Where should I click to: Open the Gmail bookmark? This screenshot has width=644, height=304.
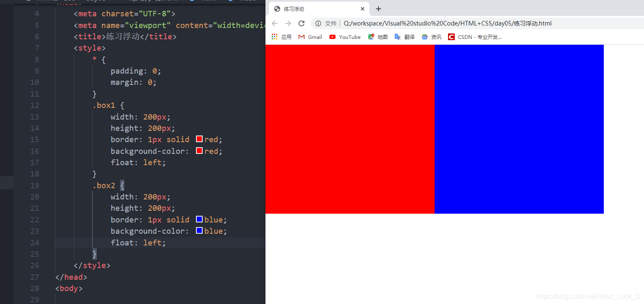[x=310, y=37]
